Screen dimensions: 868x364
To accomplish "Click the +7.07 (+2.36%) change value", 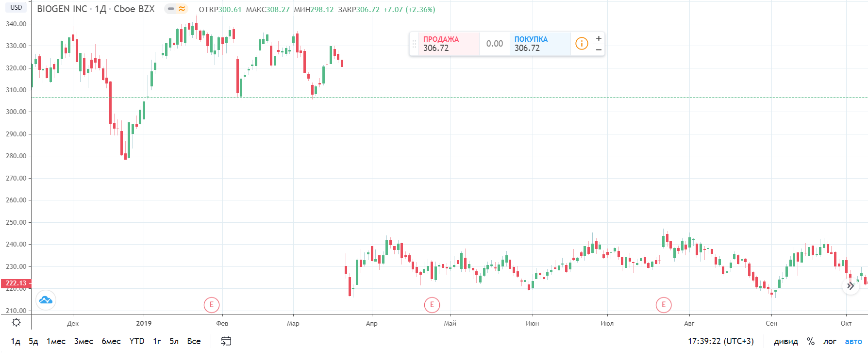I will (x=409, y=9).
